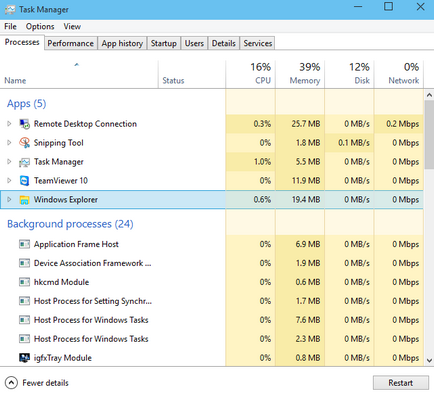The height and width of the screenshot is (396, 434).
Task: Click the 0.6% CPU value
Action: click(262, 200)
